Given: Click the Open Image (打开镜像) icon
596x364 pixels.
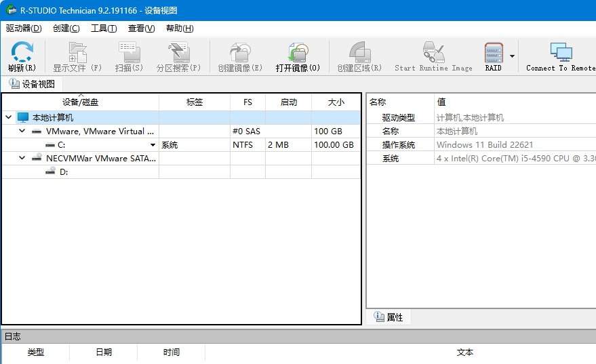Looking at the screenshot, I should (x=298, y=52).
